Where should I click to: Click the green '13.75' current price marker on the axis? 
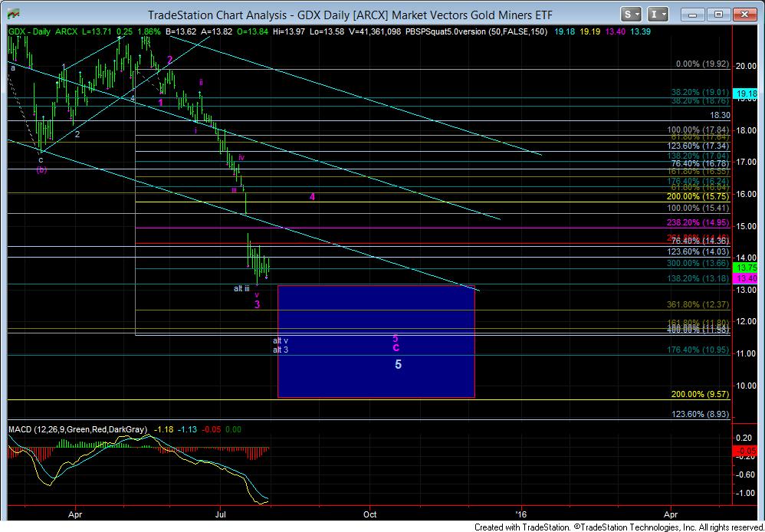point(747,268)
